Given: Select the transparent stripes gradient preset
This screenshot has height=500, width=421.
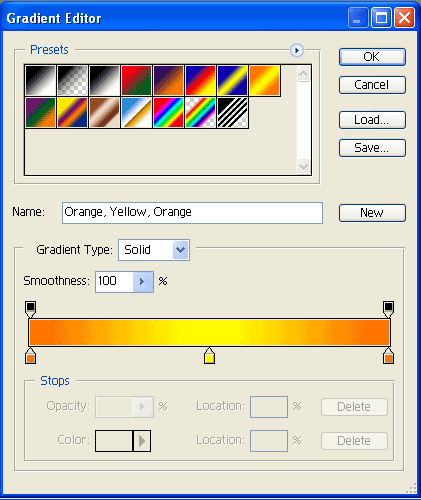Looking at the screenshot, I should tap(232, 112).
